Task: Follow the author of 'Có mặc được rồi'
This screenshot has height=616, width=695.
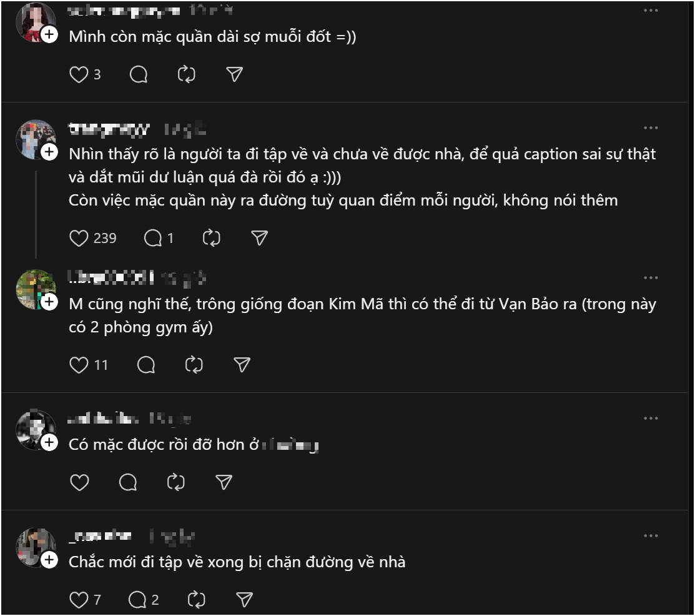Action: point(49,443)
